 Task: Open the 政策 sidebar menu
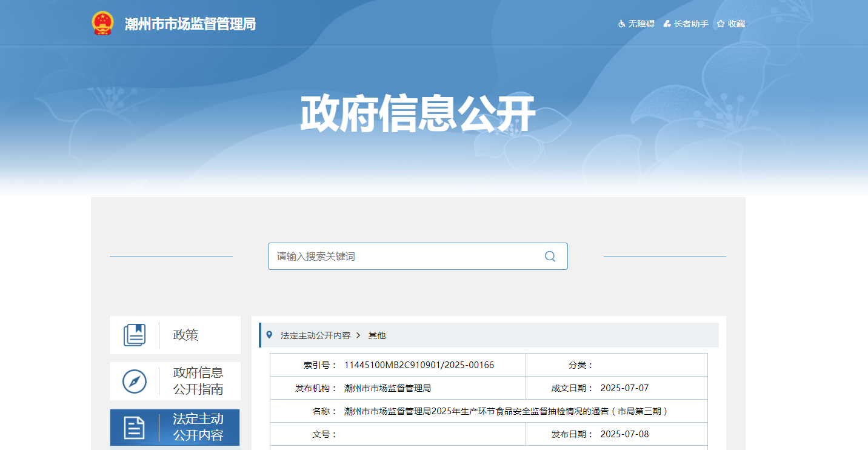(x=175, y=335)
